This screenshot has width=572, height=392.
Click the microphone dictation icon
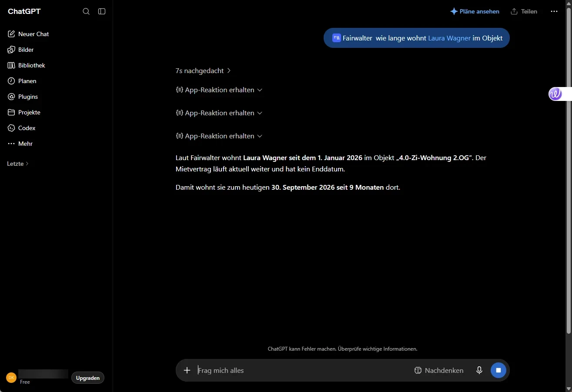tap(479, 370)
